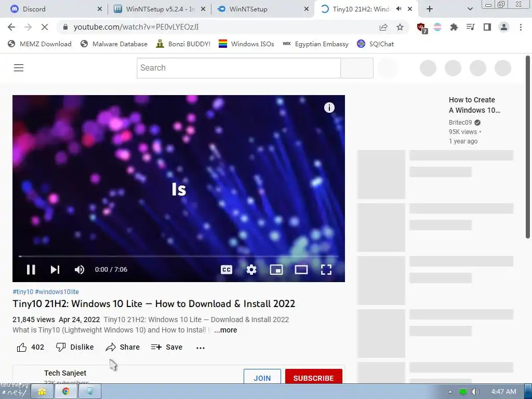532x399 pixels.
Task: Open the Chrome three-dot menu
Action: [521, 27]
